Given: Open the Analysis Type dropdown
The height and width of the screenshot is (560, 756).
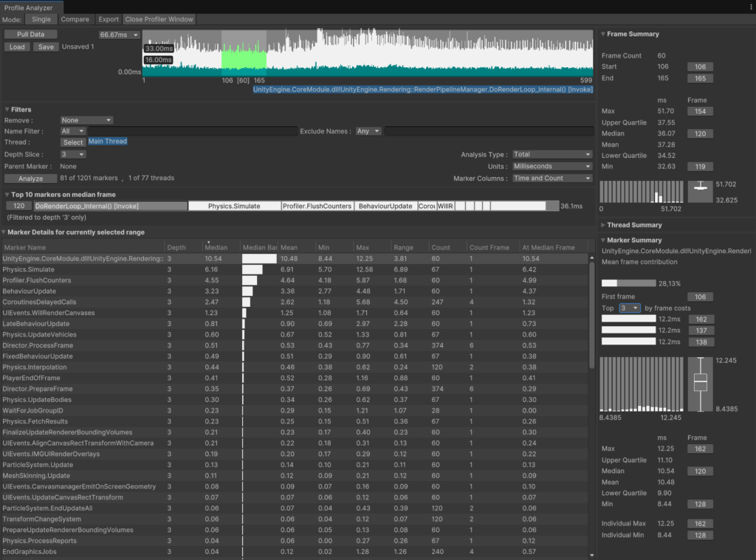Looking at the screenshot, I should [x=552, y=154].
